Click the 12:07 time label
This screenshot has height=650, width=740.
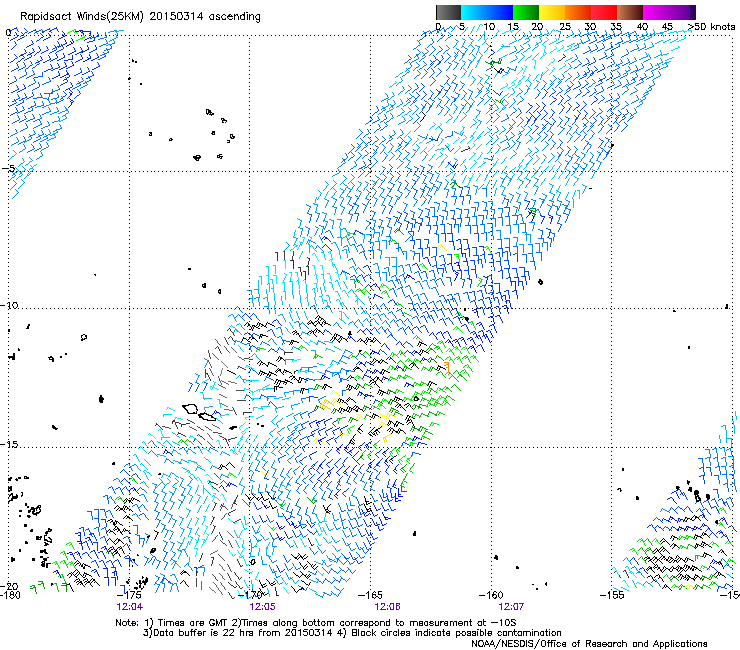(511, 607)
